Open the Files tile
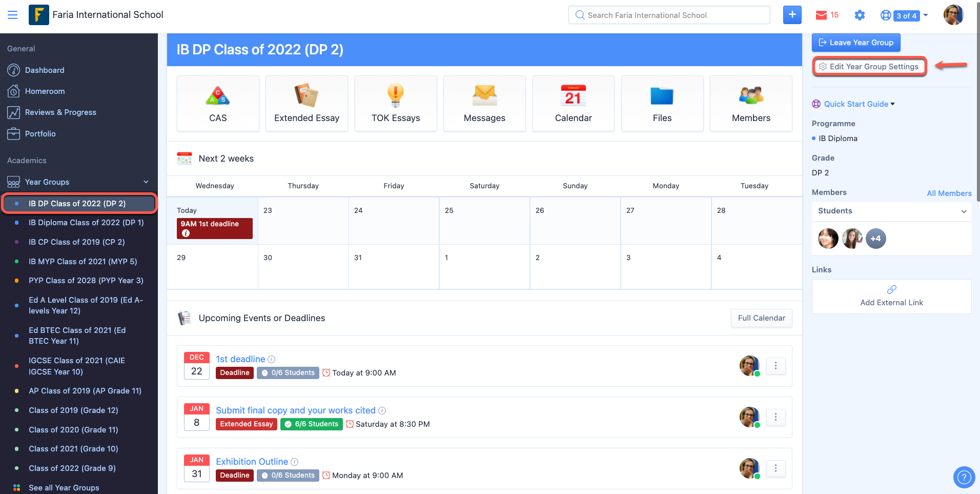Screen dimensions: 980x494 [662, 104]
